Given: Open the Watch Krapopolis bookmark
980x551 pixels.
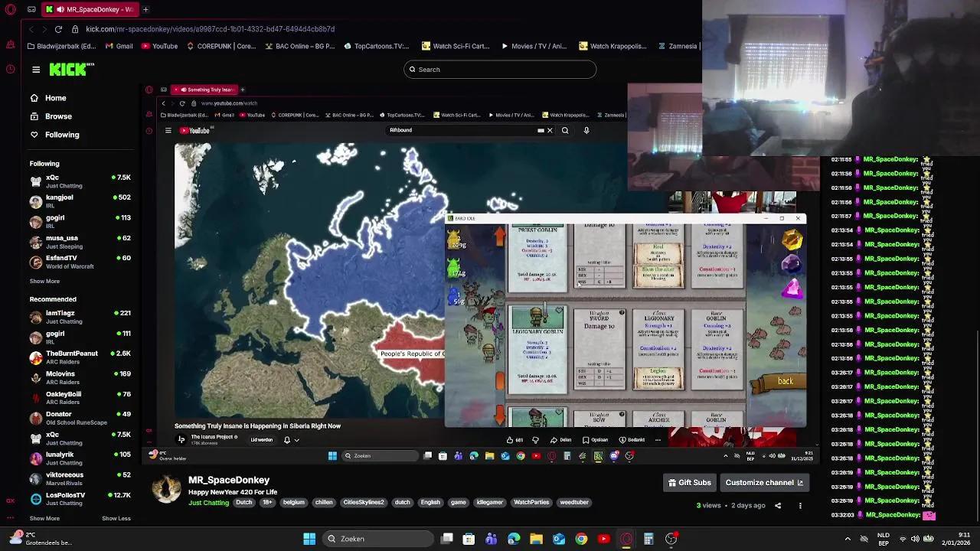Looking at the screenshot, I should point(613,46).
